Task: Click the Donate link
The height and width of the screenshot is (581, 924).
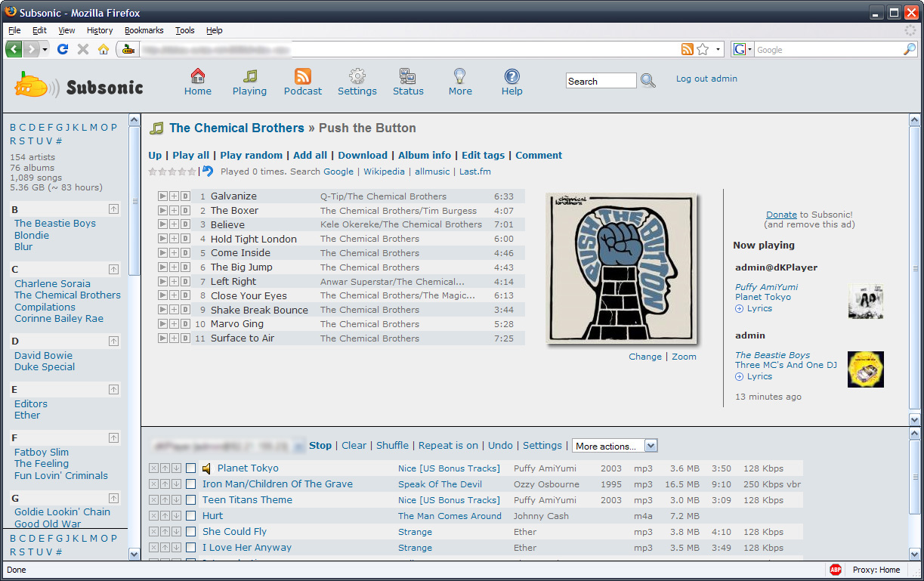Action: point(781,215)
